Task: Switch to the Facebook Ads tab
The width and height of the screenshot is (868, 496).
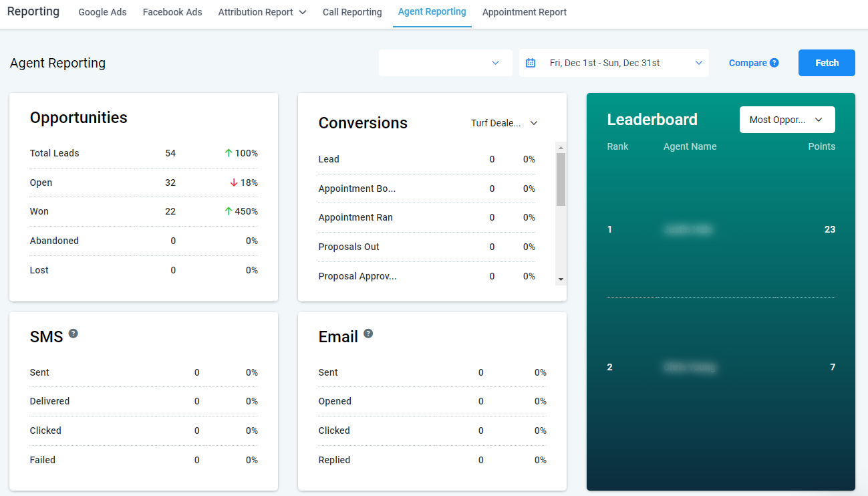Action: point(172,12)
